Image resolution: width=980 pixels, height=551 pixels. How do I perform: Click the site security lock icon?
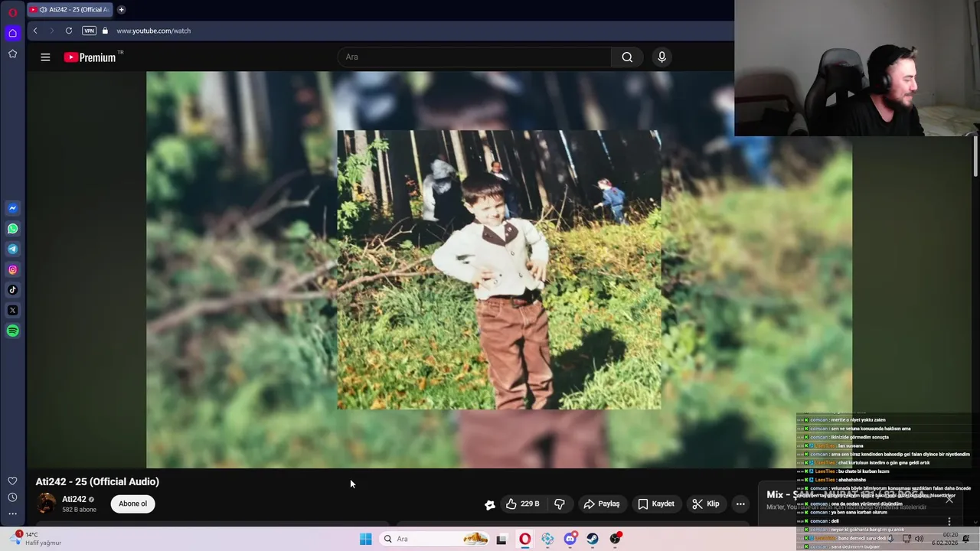106,31
